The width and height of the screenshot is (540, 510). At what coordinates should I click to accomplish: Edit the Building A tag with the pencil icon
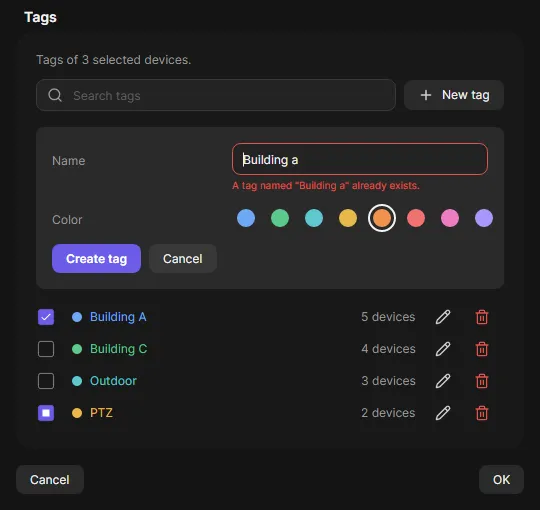[443, 317]
